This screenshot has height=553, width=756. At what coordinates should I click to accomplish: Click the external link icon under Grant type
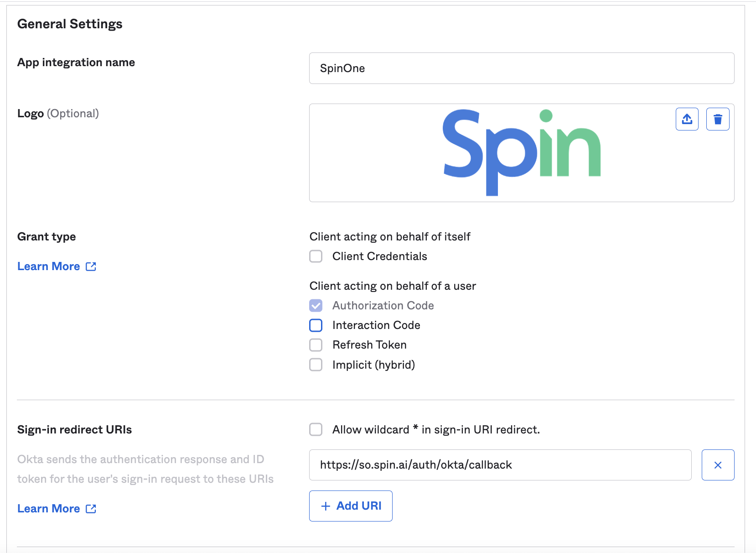point(91,266)
